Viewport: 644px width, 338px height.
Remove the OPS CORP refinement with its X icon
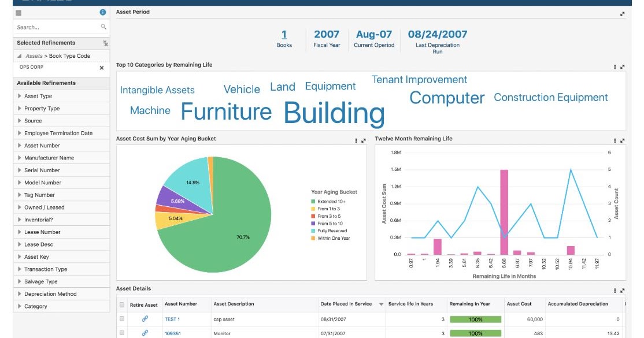coord(101,68)
